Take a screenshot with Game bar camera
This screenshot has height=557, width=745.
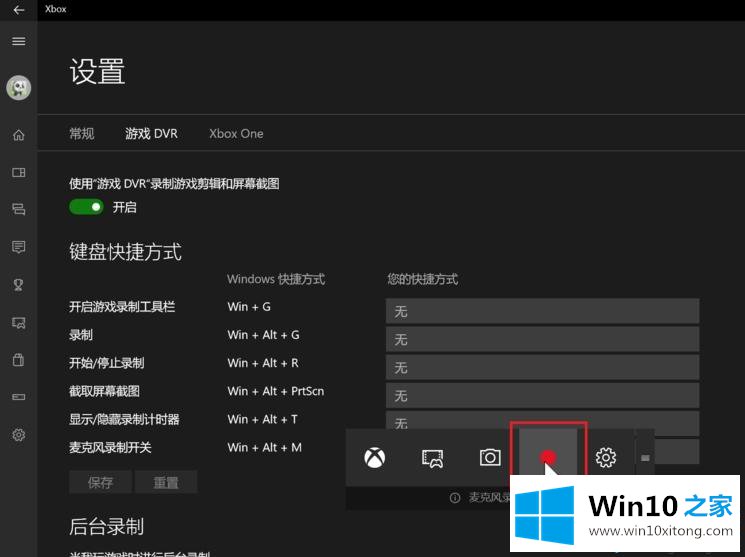(x=490, y=457)
